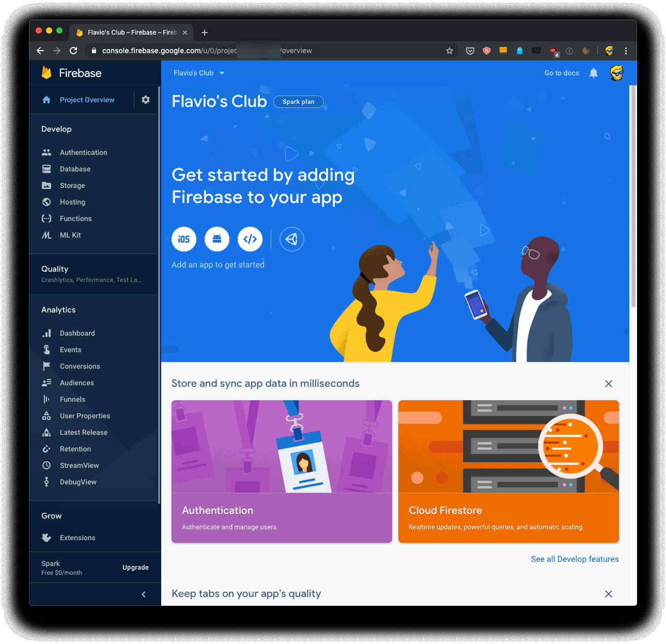Screen dimensions: 666x644
Task: Open the Authentication section in sidebar
Action: tap(83, 152)
